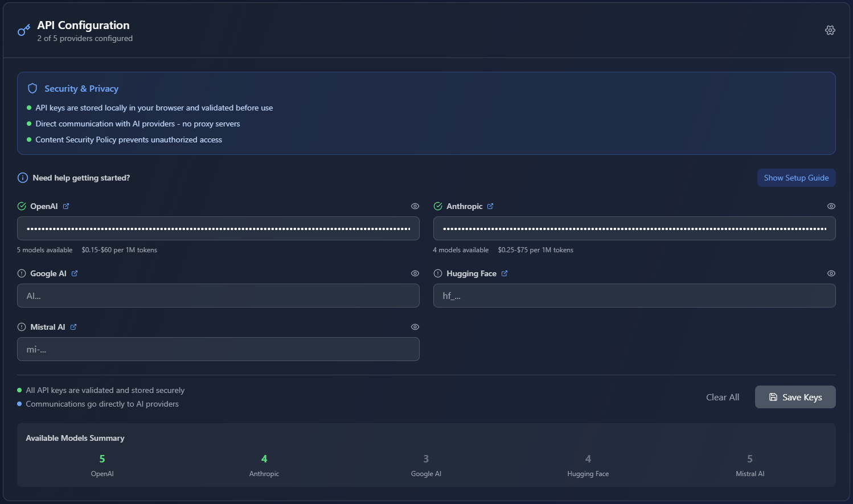Click 'Communications go directly to AI providers' note
The image size is (853, 504).
tap(102, 404)
